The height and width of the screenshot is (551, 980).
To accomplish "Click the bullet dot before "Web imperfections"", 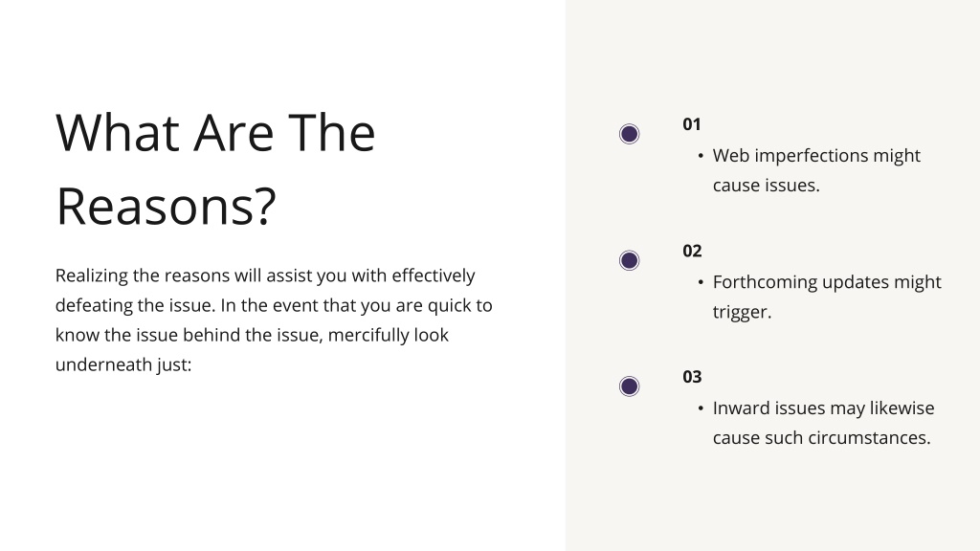I will pyautogui.click(x=700, y=156).
